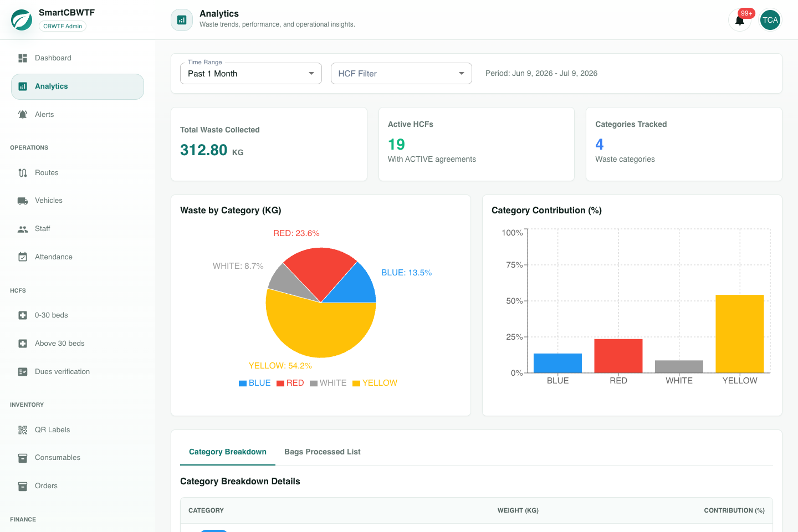Screen dimensions: 798x532
Task: Open the Orders link
Action: tap(78, 486)
